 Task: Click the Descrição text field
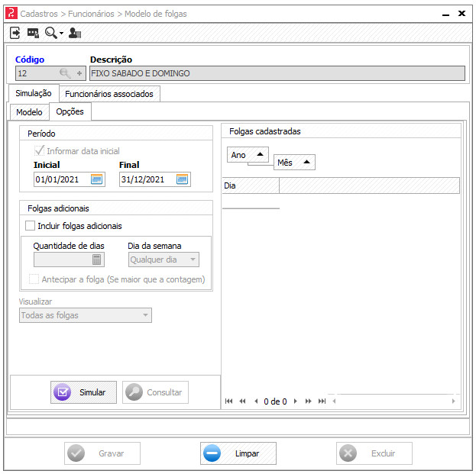[277, 73]
